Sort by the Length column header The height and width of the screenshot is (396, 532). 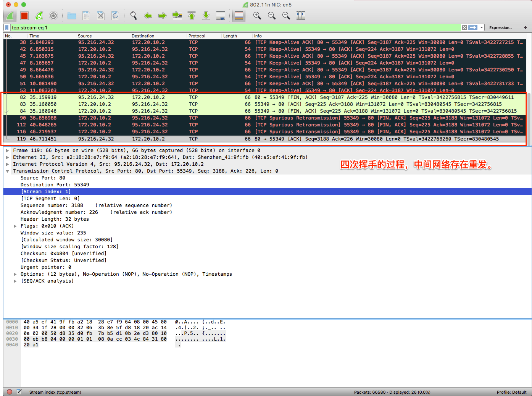click(x=237, y=36)
